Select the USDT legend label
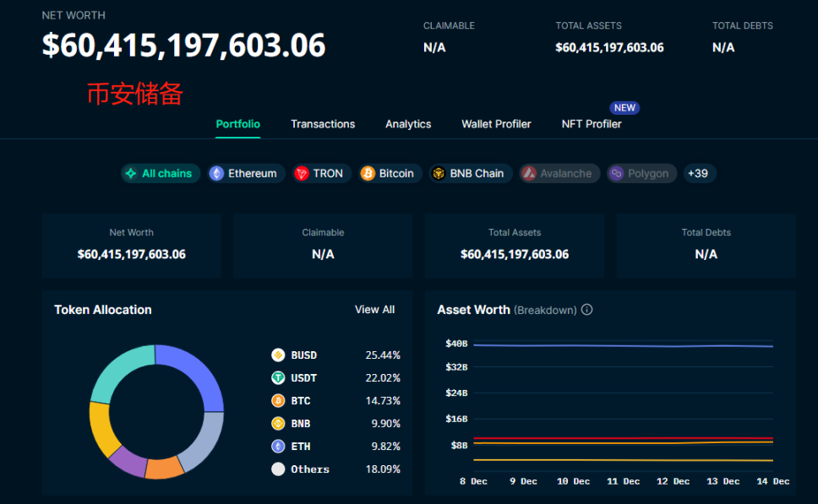818x504 pixels. point(303,378)
